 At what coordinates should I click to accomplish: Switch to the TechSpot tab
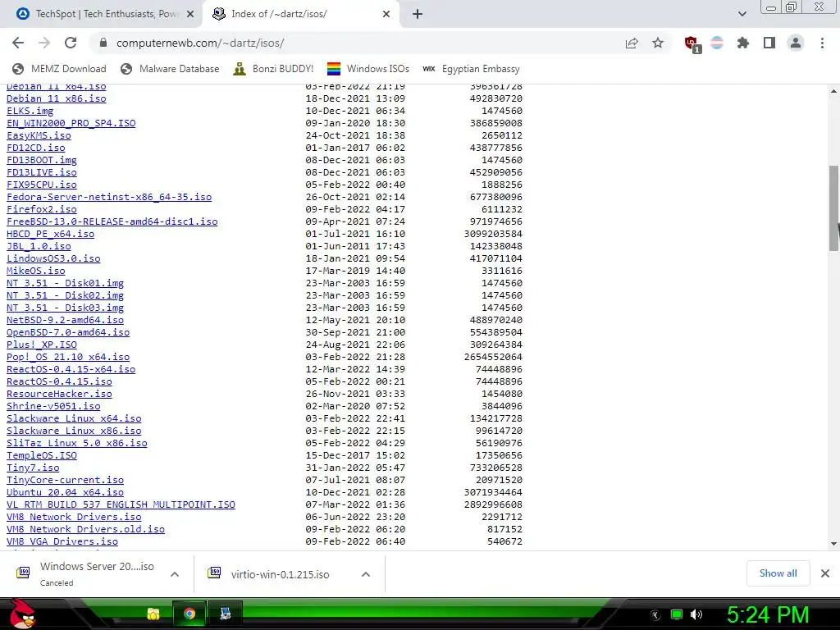coord(101,14)
